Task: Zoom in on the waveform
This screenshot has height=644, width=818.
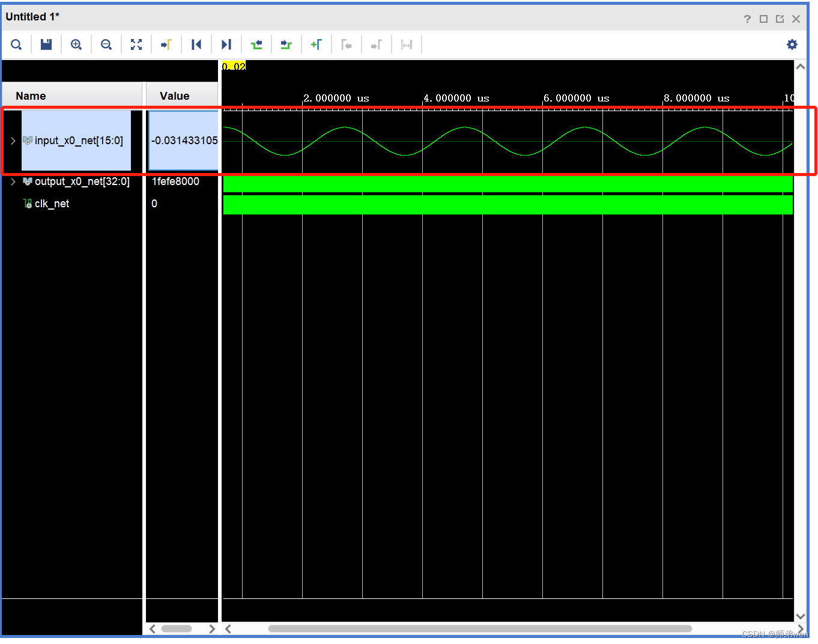Action: pyautogui.click(x=76, y=44)
